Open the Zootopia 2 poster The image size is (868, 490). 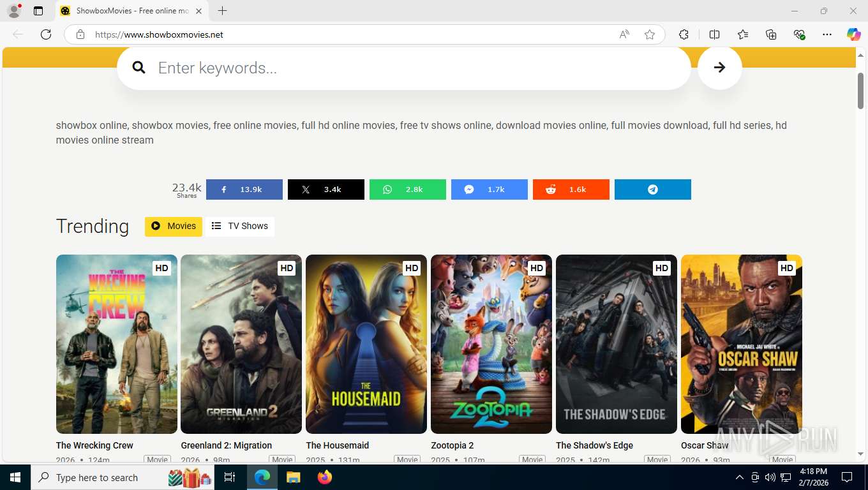pyautogui.click(x=491, y=345)
